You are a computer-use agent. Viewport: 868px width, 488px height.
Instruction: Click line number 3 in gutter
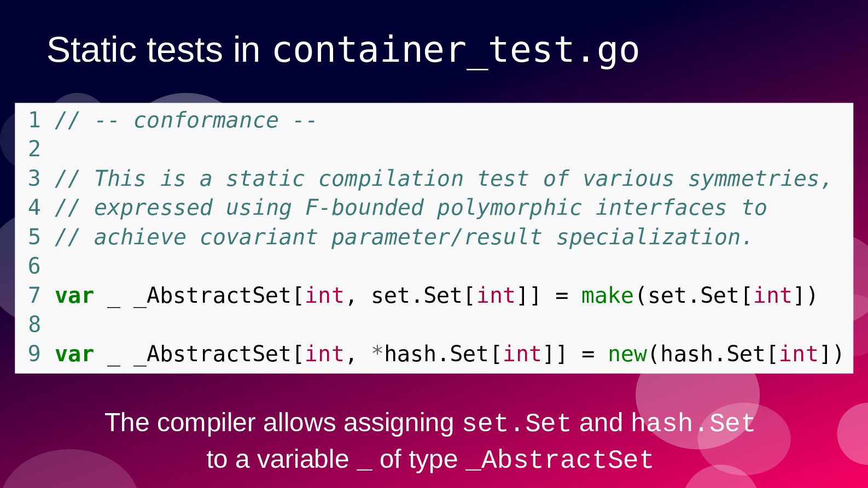pyautogui.click(x=34, y=178)
